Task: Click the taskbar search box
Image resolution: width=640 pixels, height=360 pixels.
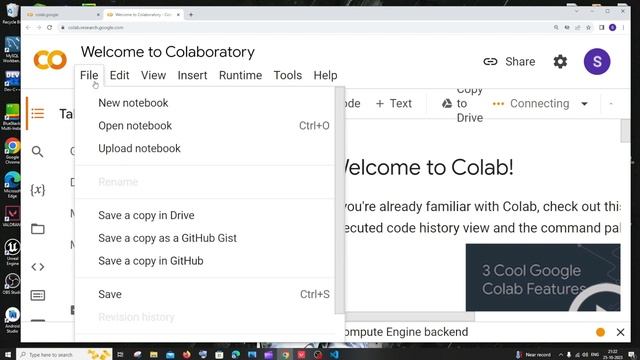Action: [x=64, y=354]
